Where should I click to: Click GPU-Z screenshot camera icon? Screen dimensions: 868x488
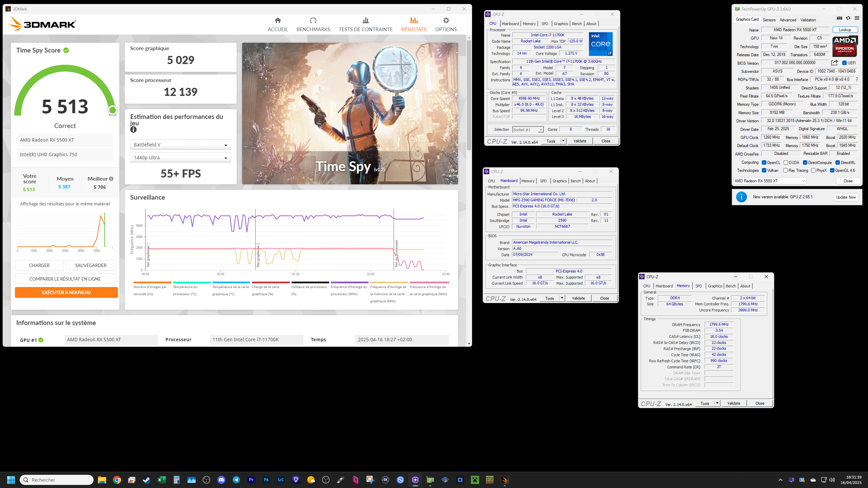(840, 18)
